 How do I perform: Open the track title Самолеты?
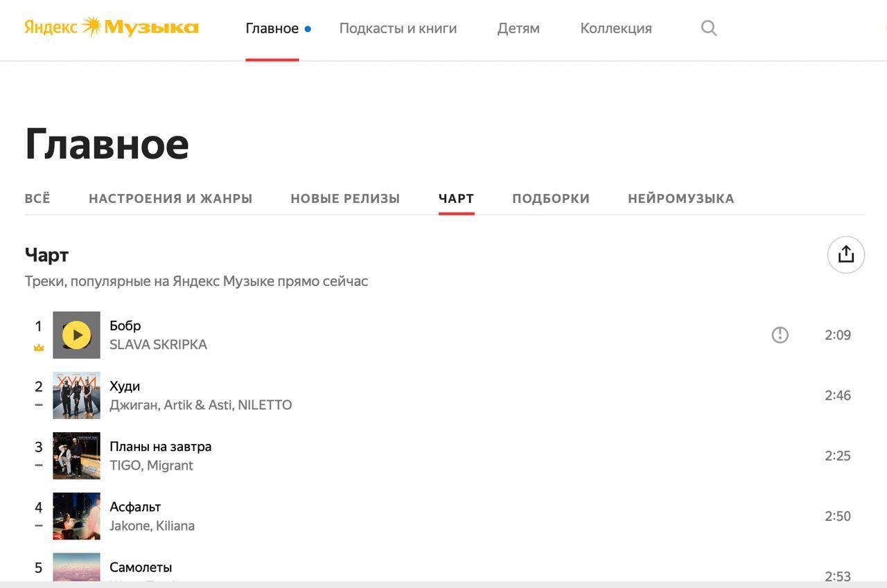[x=141, y=567]
